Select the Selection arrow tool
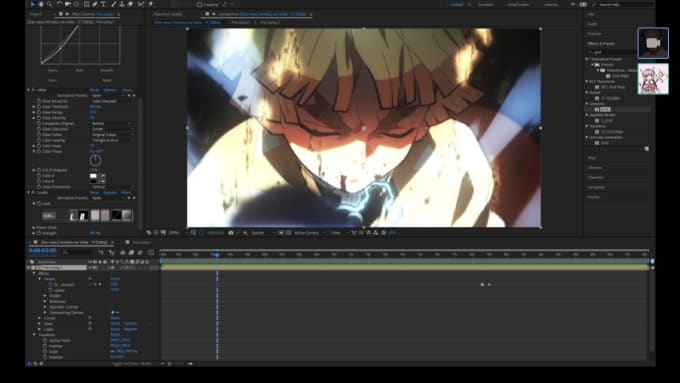 point(32,4)
